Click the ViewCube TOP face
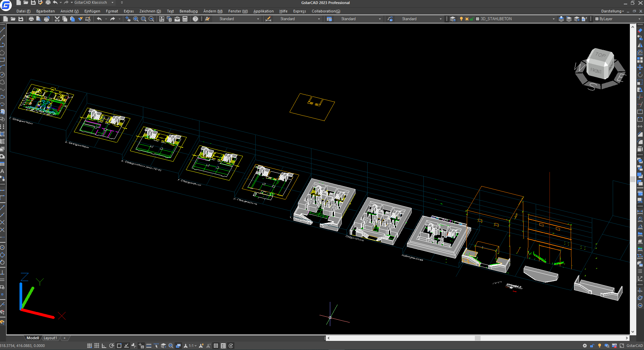The width and height of the screenshot is (644, 350). click(x=601, y=55)
